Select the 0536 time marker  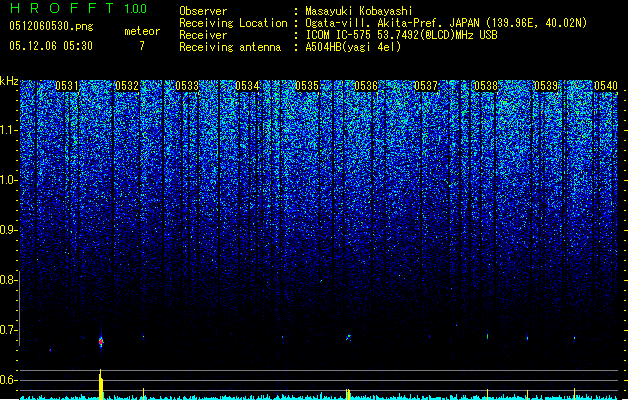[366, 86]
